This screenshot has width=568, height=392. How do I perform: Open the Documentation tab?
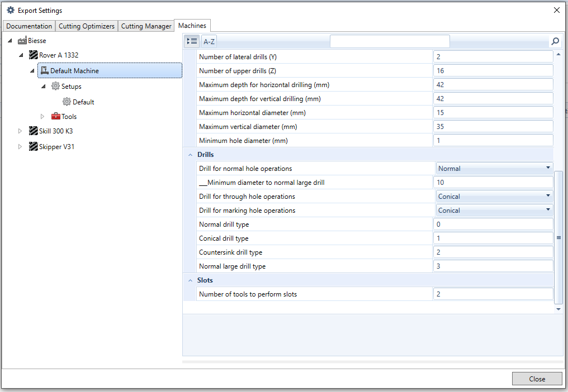click(29, 26)
